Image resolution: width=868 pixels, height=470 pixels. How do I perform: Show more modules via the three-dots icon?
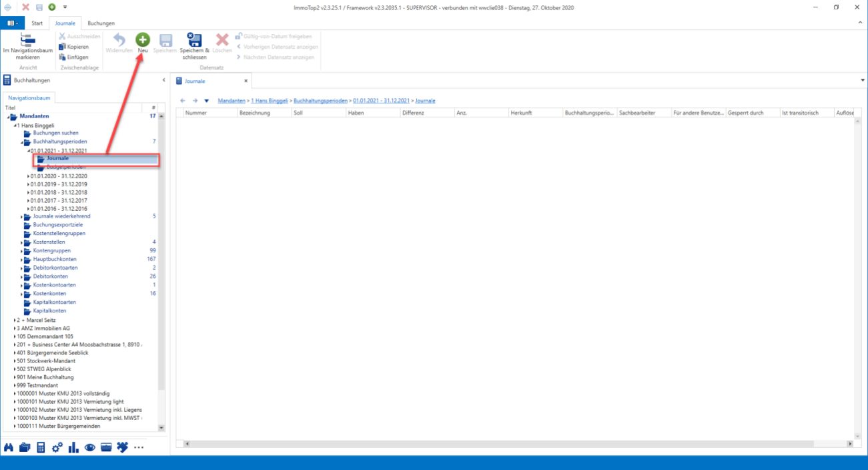click(138, 447)
